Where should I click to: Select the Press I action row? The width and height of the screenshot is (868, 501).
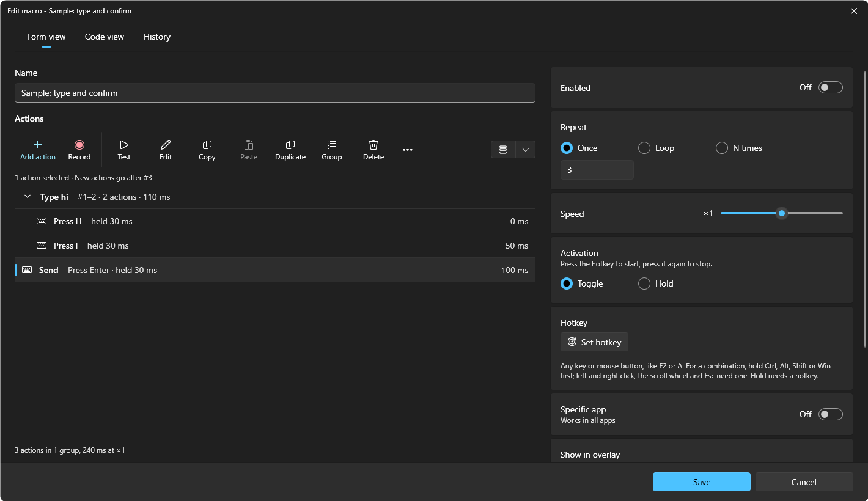[x=275, y=246]
